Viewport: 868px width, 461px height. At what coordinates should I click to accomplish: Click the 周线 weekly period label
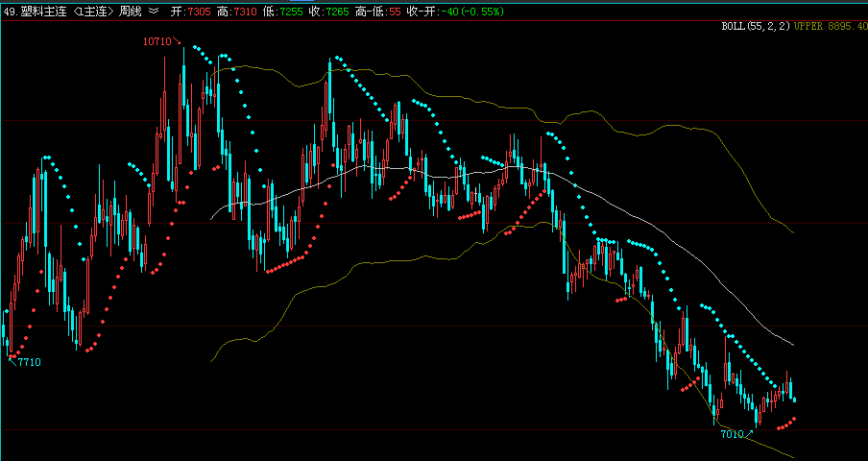coord(132,12)
